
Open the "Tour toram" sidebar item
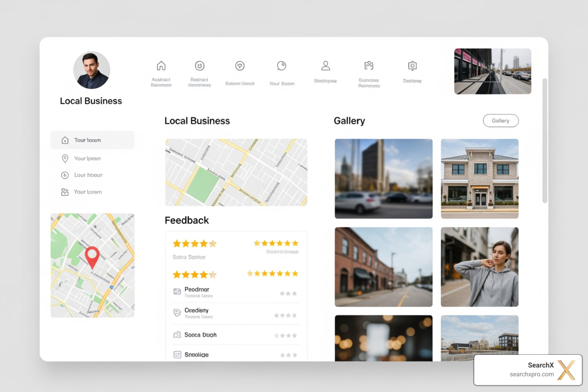pos(92,140)
